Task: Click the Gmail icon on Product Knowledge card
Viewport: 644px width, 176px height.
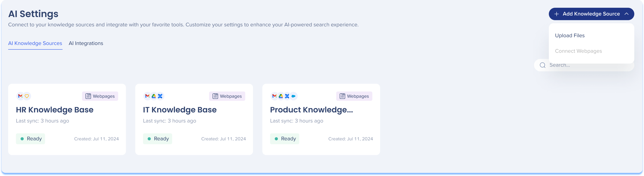Action: click(x=274, y=96)
